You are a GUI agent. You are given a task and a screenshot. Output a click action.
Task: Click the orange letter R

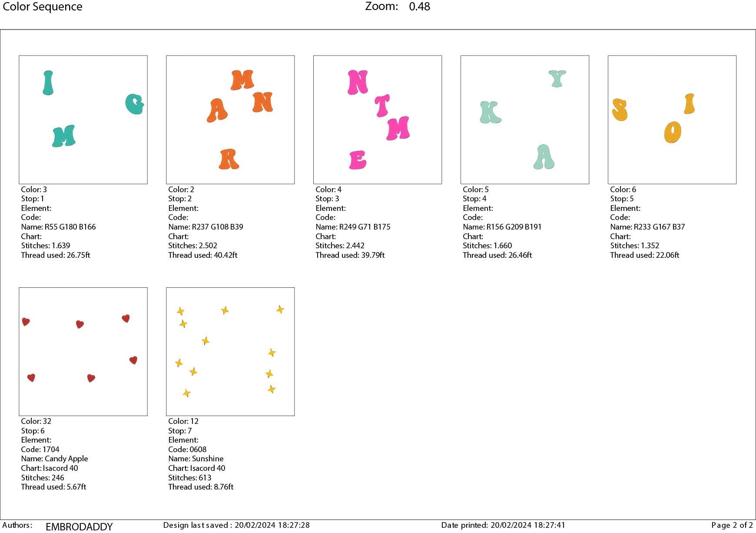pos(229,159)
